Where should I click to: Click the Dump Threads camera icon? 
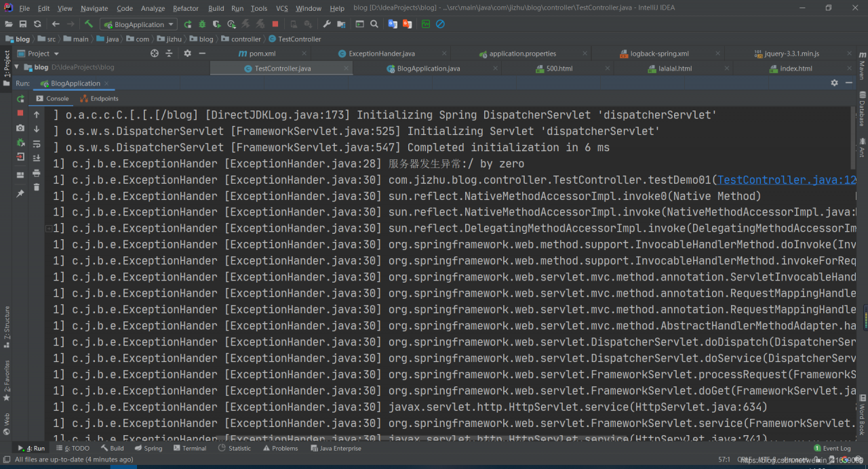20,128
